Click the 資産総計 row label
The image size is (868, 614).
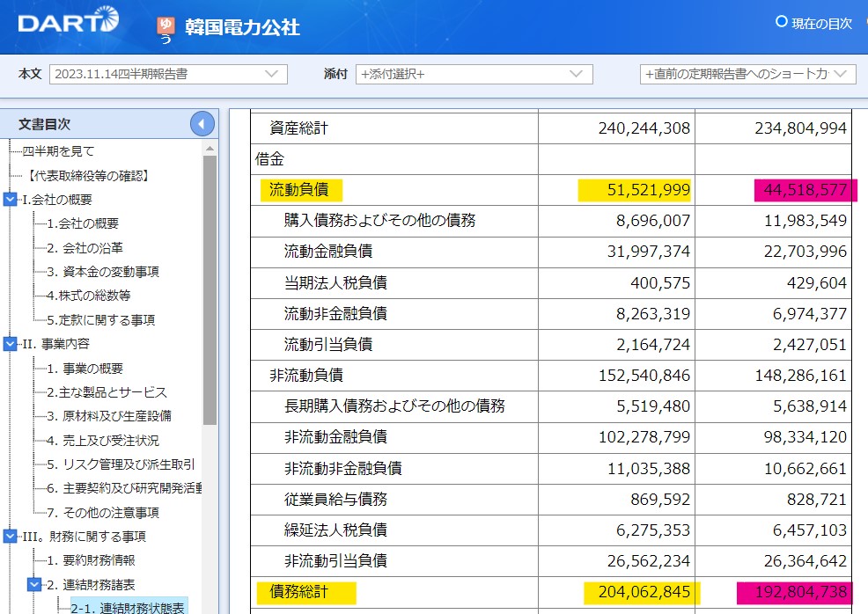coord(299,128)
